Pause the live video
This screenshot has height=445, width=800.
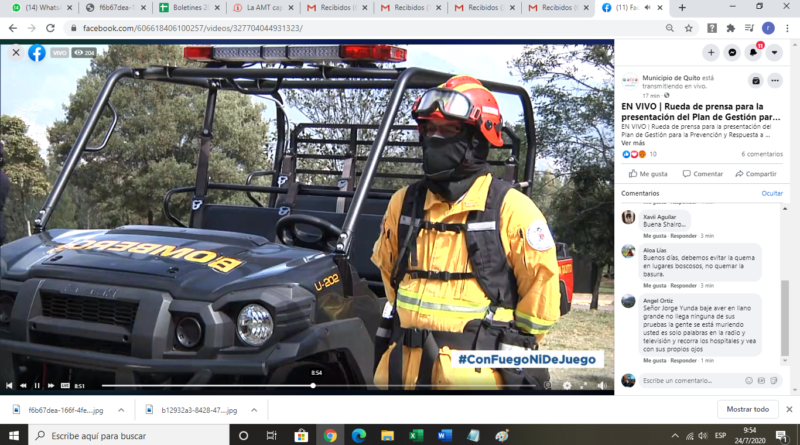[x=37, y=386]
